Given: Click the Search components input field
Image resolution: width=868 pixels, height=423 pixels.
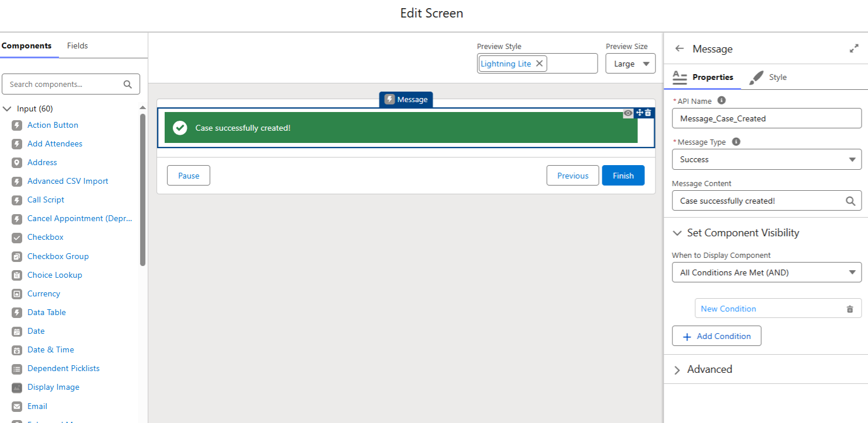Looking at the screenshot, I should pos(64,84).
